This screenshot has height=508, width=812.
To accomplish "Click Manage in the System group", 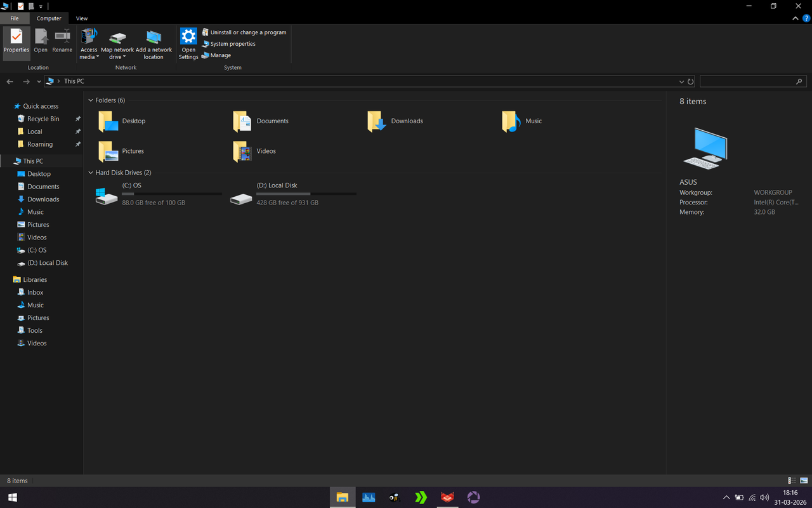I will click(x=216, y=55).
